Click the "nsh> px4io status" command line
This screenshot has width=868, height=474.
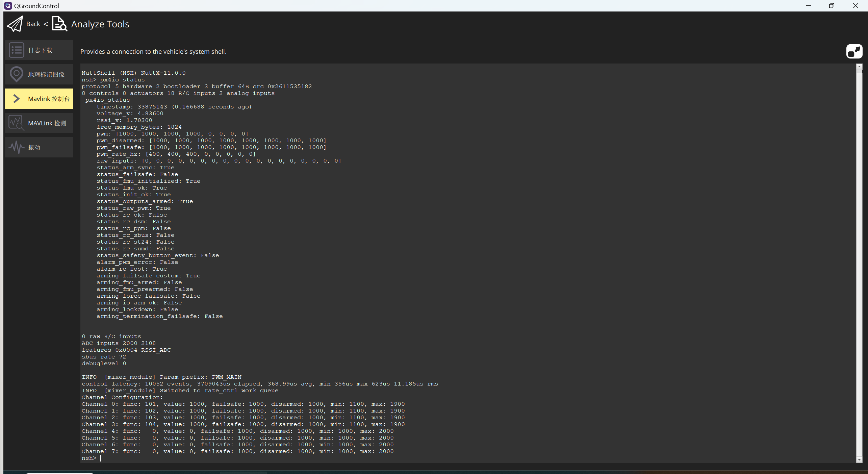click(113, 80)
